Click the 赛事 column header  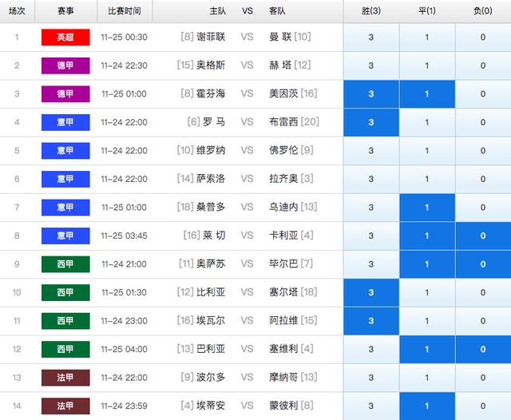coord(65,10)
